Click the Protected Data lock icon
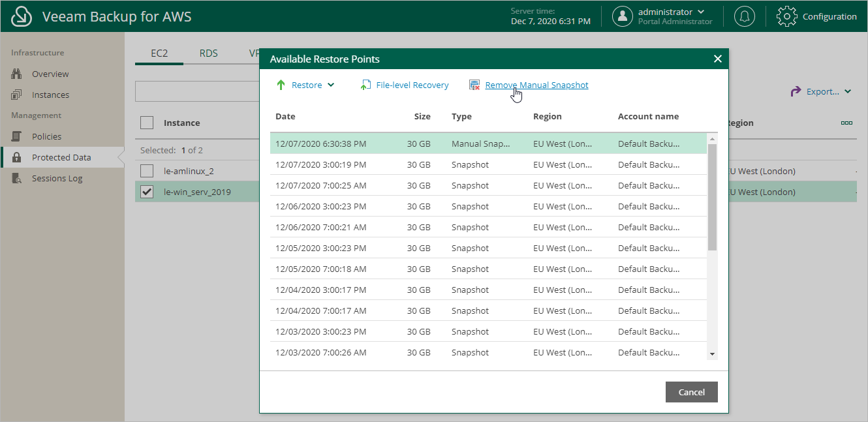868x422 pixels. coord(17,157)
